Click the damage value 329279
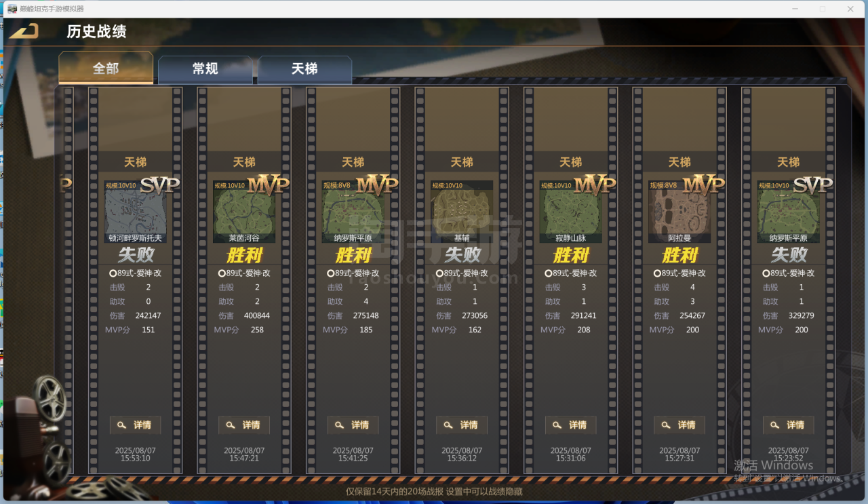The width and height of the screenshot is (868, 504). click(x=801, y=315)
